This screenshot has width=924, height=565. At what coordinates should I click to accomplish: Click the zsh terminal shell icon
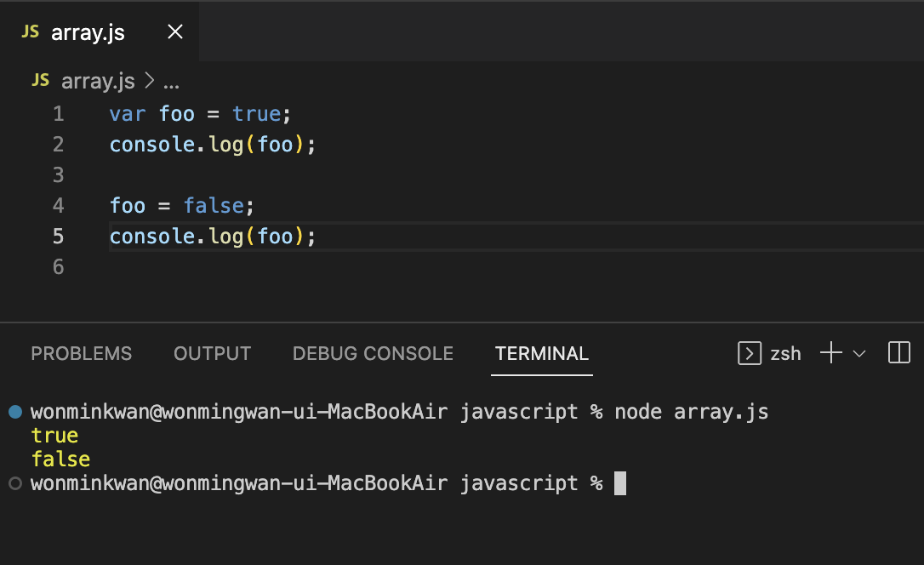pos(750,353)
